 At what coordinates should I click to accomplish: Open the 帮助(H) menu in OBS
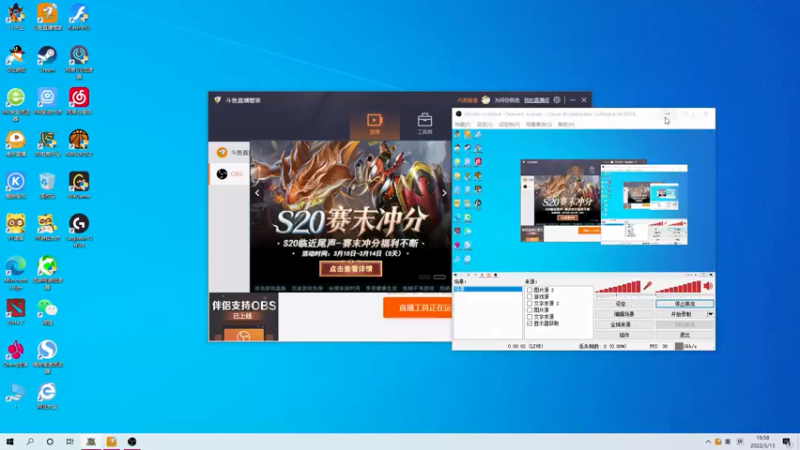pyautogui.click(x=566, y=124)
